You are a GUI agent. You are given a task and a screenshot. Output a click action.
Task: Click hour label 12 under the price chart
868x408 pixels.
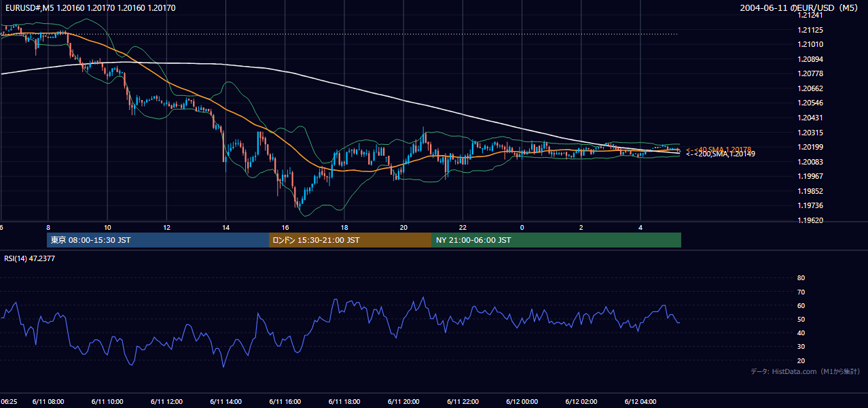(x=166, y=227)
